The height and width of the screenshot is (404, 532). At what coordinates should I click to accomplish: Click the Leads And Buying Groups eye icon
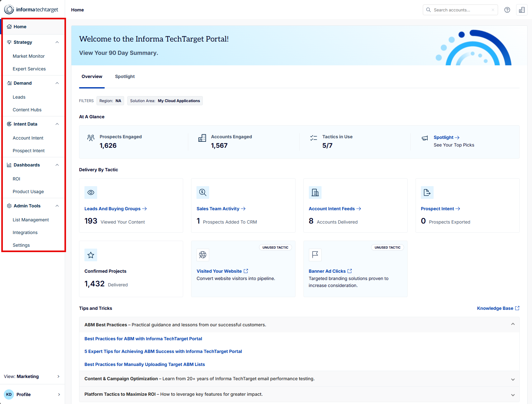(x=91, y=192)
